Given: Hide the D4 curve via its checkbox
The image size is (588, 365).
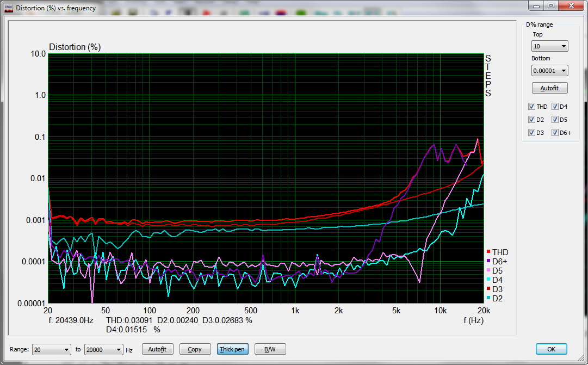Looking at the screenshot, I should click(555, 107).
